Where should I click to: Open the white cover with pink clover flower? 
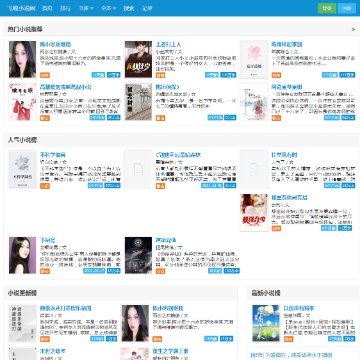[x=254, y=59]
